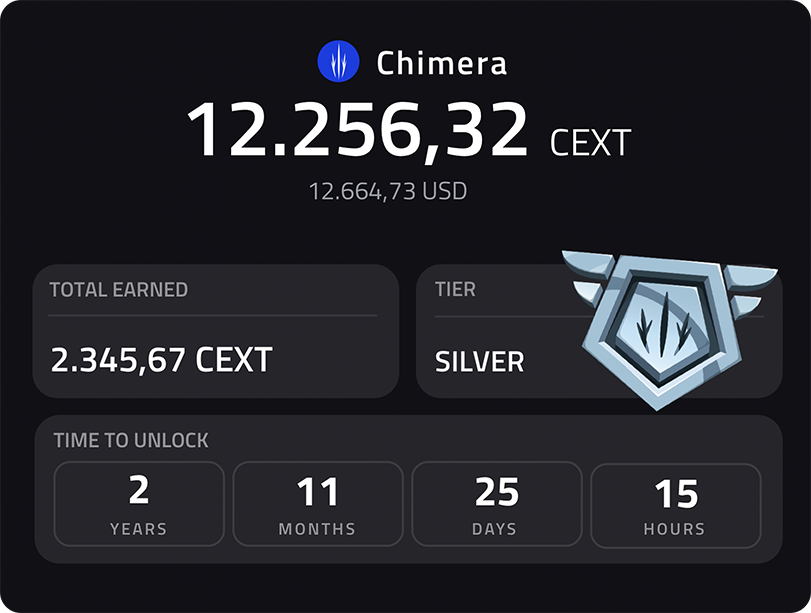
Task: Click the HOURS unit label
Action: (676, 529)
